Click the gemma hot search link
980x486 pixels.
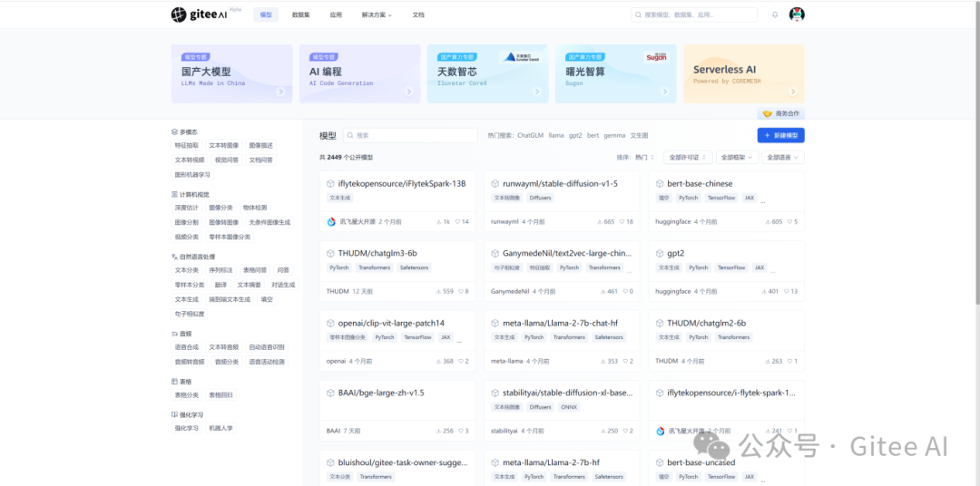pyautogui.click(x=614, y=136)
